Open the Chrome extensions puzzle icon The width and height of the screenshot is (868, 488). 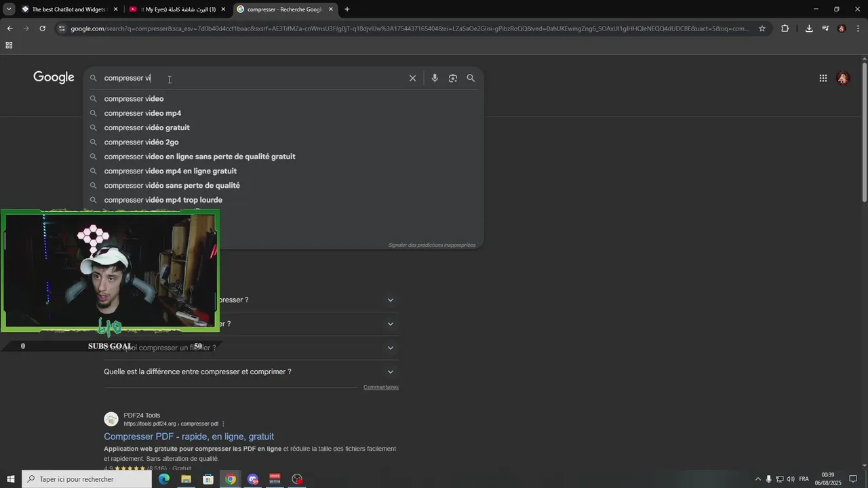click(785, 28)
